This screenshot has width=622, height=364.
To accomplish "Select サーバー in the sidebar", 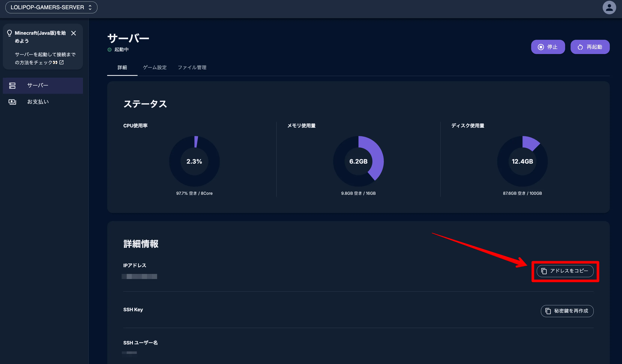I will [43, 85].
